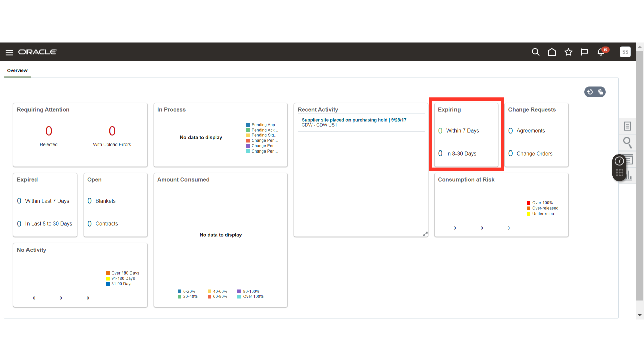
Task: Open the Blankets count in Open
Action: (x=89, y=201)
